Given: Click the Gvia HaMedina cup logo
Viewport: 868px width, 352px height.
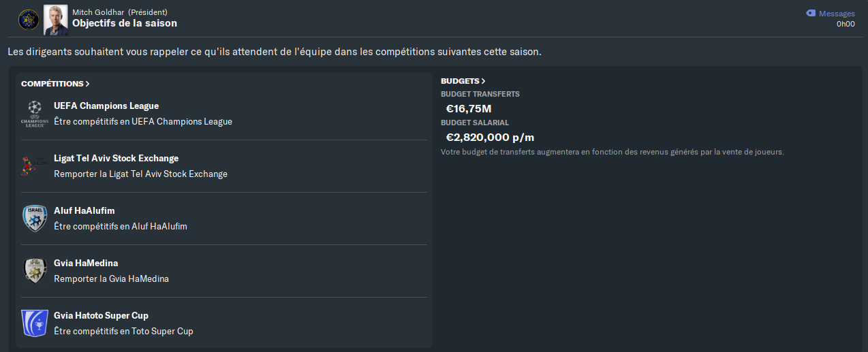Looking at the screenshot, I should tap(34, 271).
